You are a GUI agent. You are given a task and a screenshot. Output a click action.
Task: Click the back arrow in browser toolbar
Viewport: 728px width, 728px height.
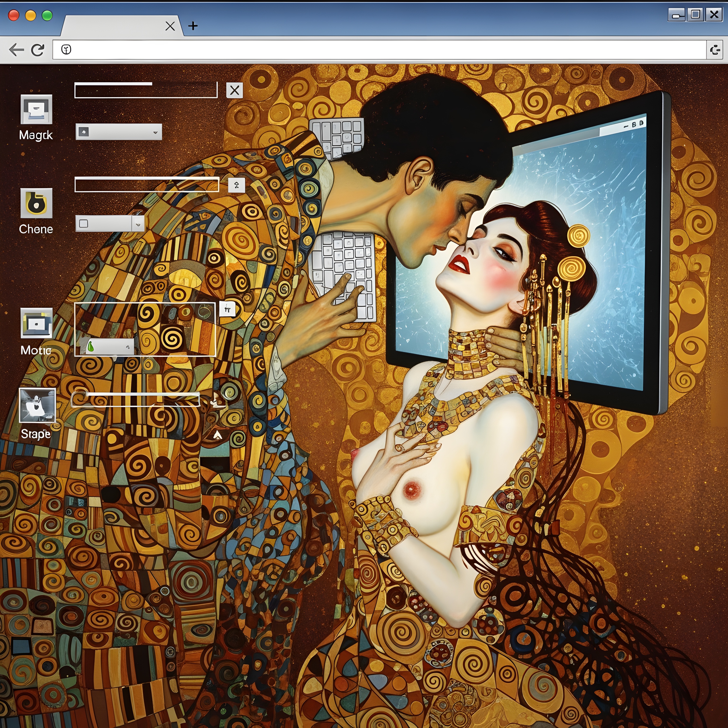16,50
